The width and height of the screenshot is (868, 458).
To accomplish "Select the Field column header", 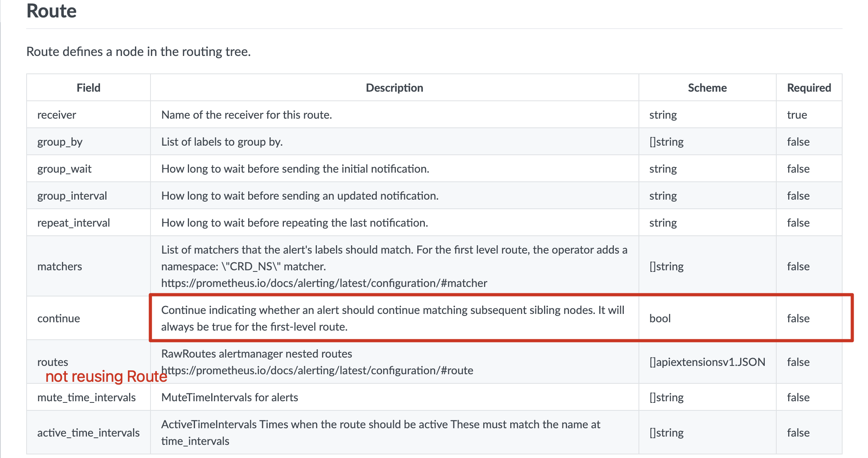I will pyautogui.click(x=88, y=87).
